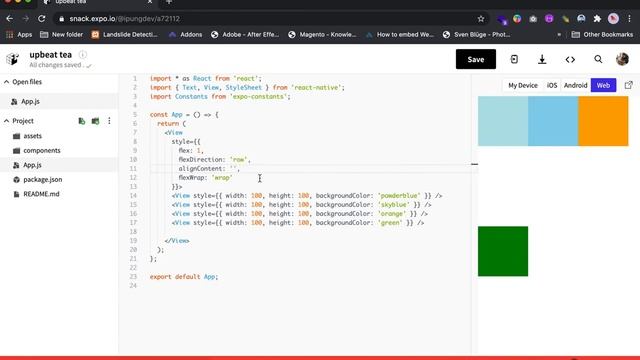Collapse the Open files section
Screen dimensions: 640x360
coord(7,82)
